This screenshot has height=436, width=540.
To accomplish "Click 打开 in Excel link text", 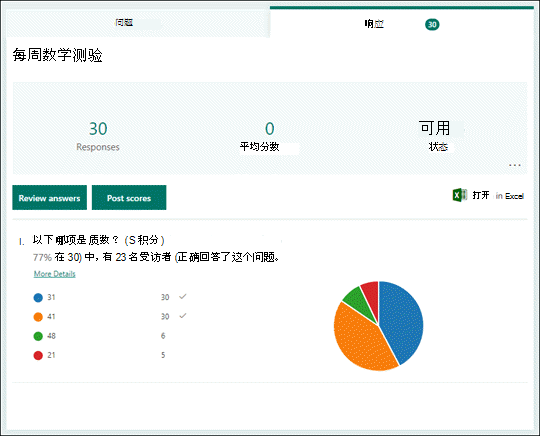I will (498, 196).
